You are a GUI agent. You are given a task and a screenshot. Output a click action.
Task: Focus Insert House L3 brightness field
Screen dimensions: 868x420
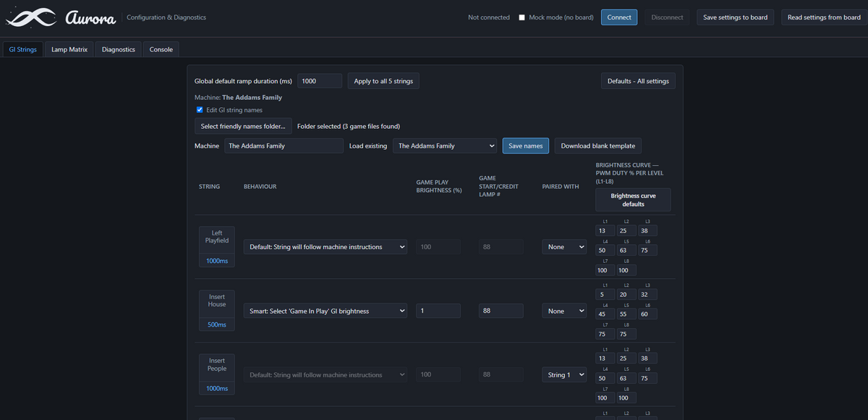tap(648, 295)
